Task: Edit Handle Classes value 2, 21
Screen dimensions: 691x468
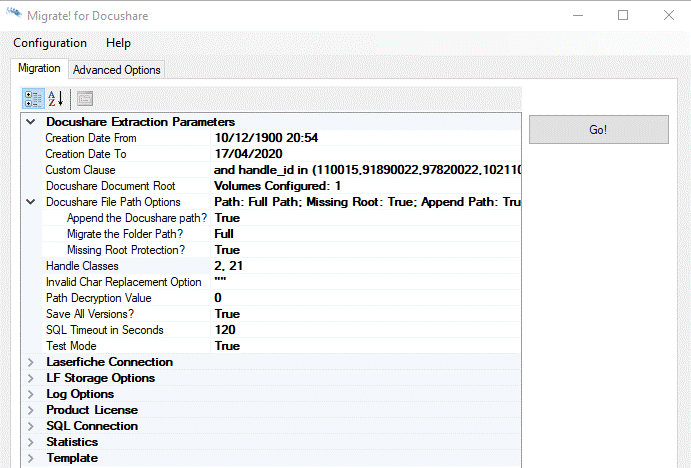Action: click(366, 266)
